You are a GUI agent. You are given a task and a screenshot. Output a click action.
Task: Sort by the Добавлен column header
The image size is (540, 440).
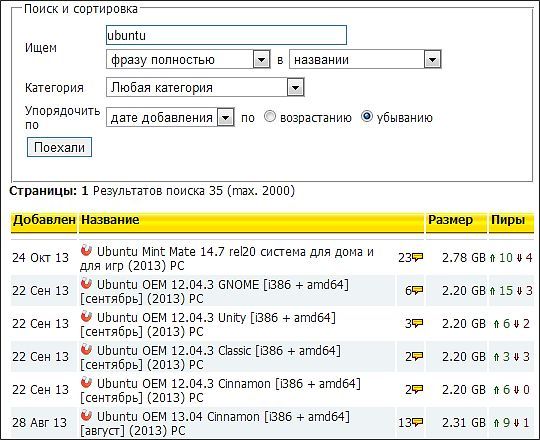44,220
